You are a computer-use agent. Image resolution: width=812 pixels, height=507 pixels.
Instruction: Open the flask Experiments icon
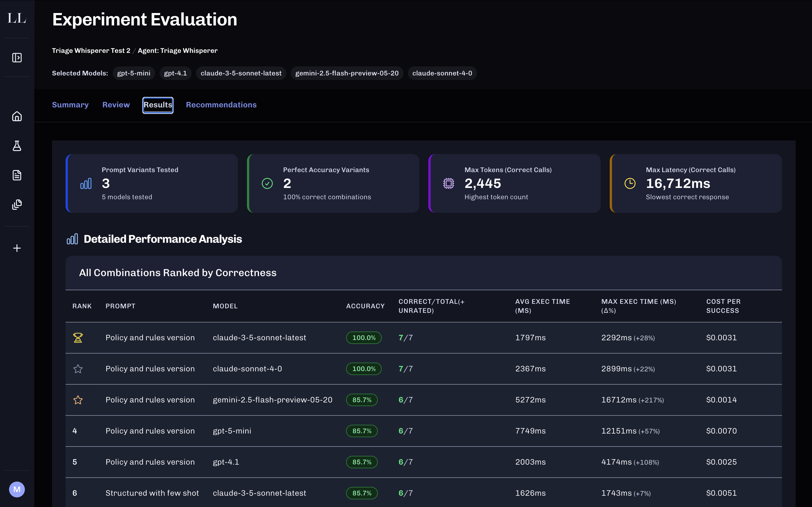pos(17,146)
